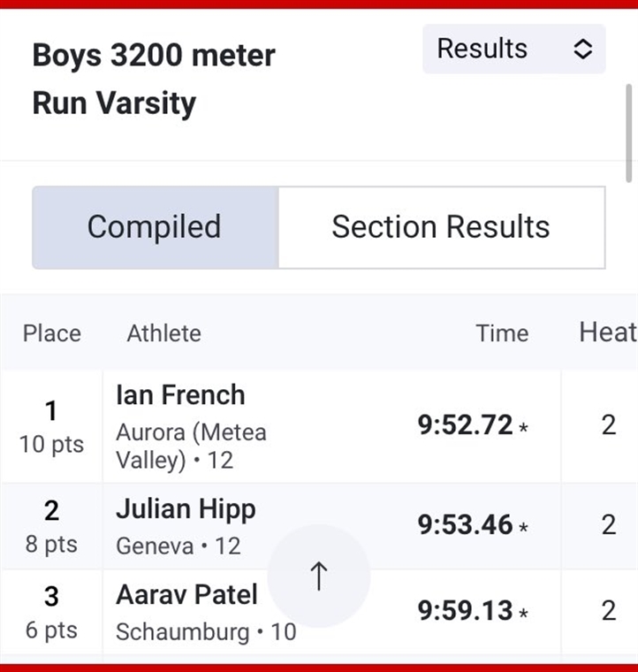Click the 9:59.13 time result
The image size is (638, 672).
point(465,610)
